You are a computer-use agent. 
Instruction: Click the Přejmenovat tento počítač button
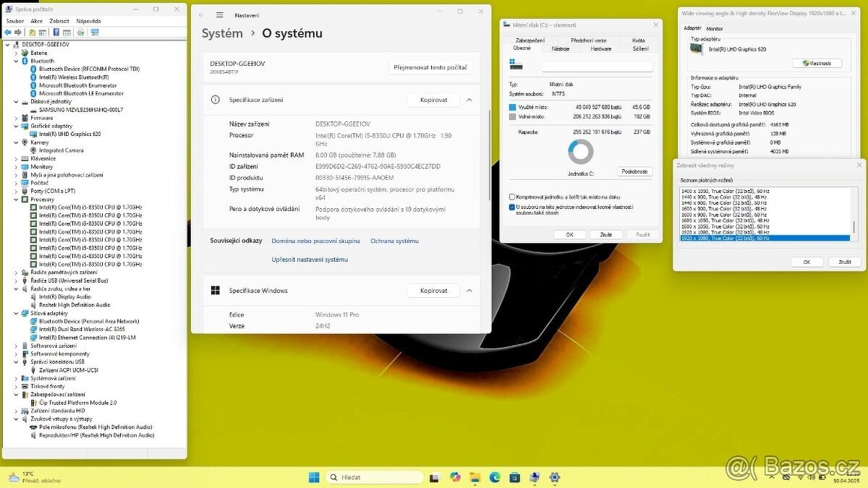pos(433,67)
